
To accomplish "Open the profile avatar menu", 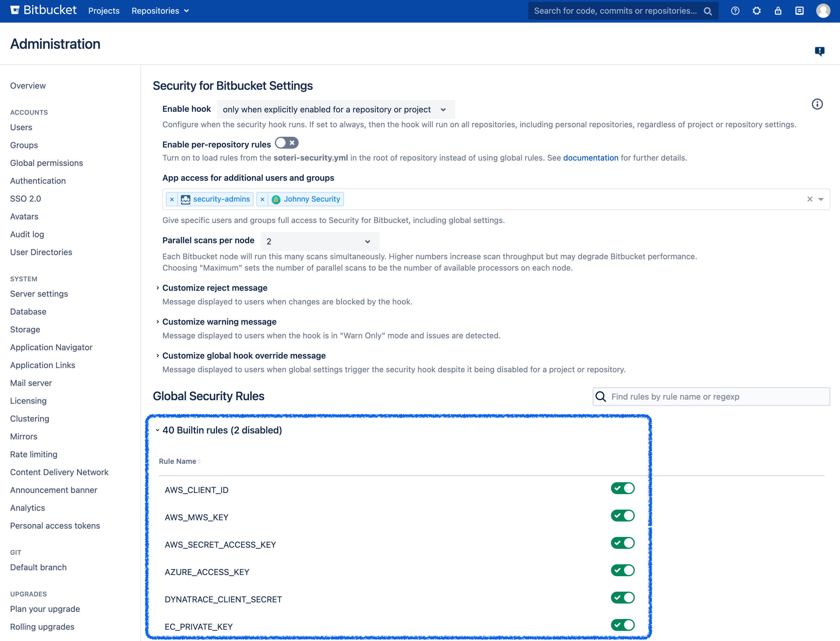I will [x=823, y=11].
